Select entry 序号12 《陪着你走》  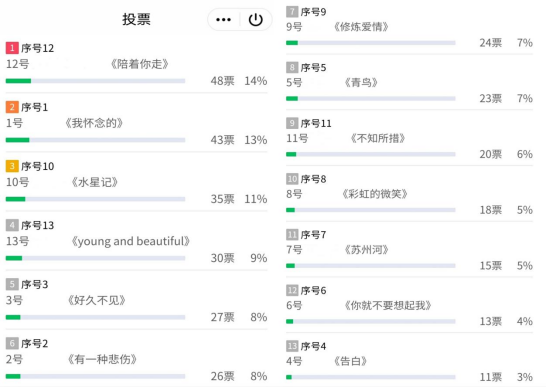point(136,65)
